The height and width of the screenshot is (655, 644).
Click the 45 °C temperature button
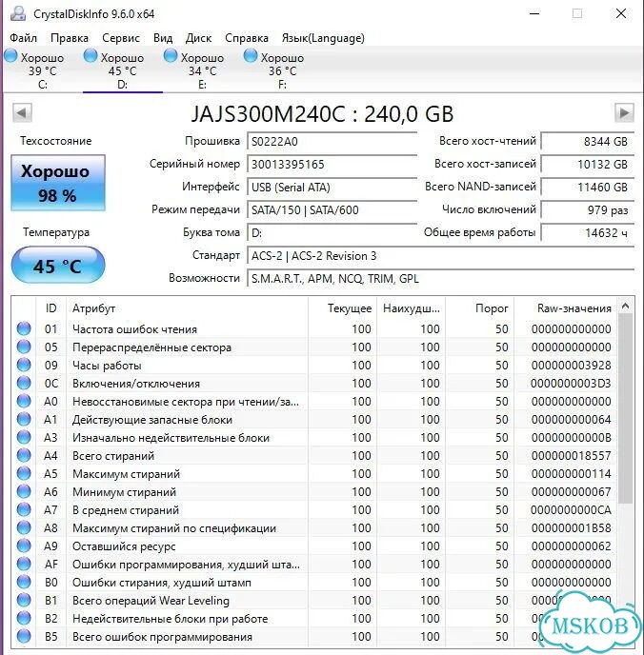tap(58, 266)
